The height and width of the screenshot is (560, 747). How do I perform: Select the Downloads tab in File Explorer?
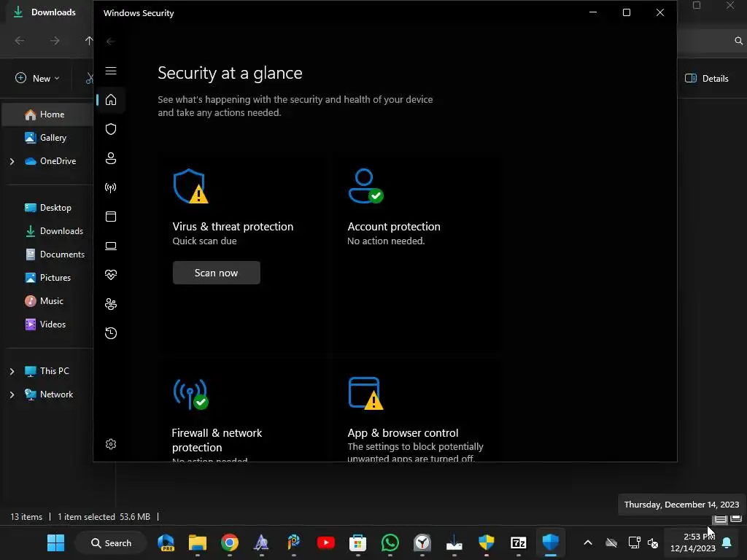click(47, 12)
